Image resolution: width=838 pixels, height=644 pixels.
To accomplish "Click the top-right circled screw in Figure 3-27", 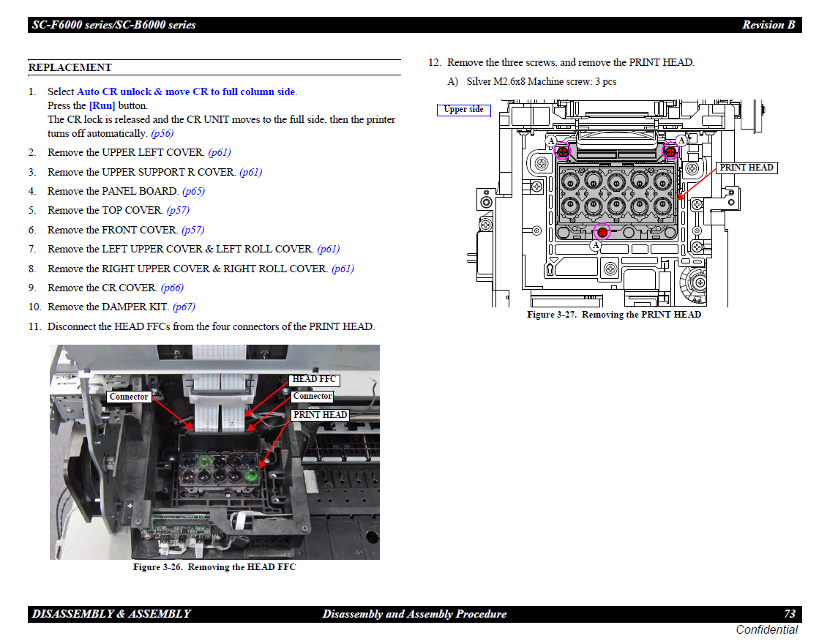I will (670, 151).
